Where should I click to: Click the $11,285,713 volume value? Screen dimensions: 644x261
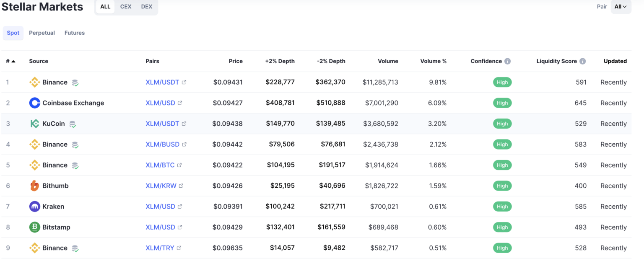[x=380, y=82]
